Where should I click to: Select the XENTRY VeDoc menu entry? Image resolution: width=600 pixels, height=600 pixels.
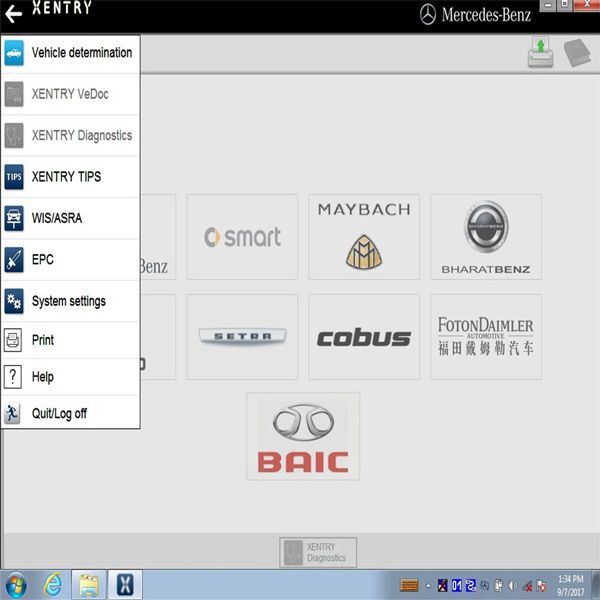tap(70, 94)
